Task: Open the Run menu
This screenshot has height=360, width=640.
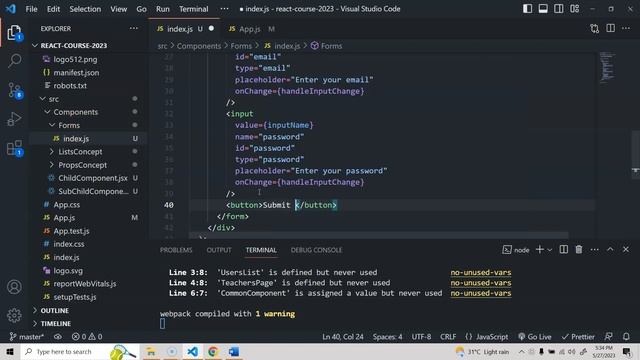Action: point(162,9)
